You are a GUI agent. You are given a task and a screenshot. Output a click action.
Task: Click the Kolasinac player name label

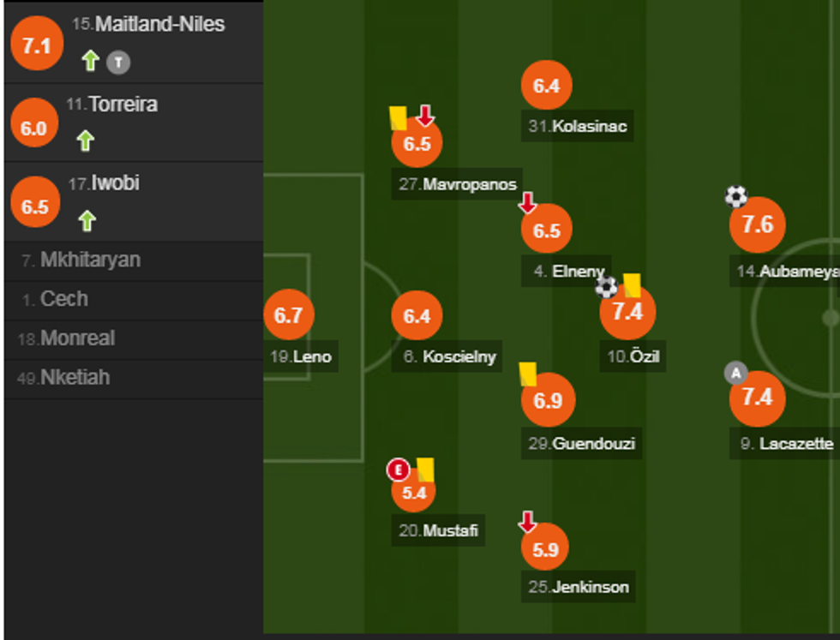pyautogui.click(x=590, y=127)
